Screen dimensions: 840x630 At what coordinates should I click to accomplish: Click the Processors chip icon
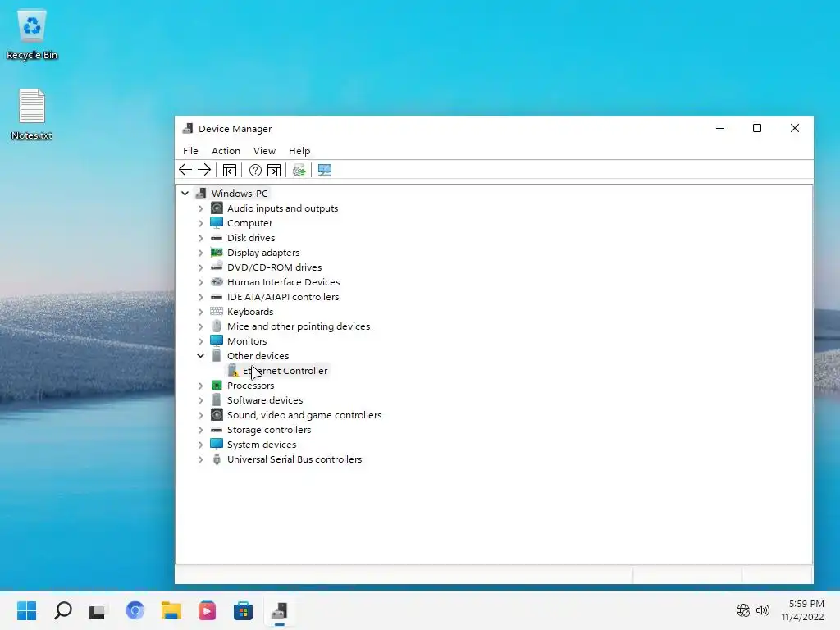(217, 386)
